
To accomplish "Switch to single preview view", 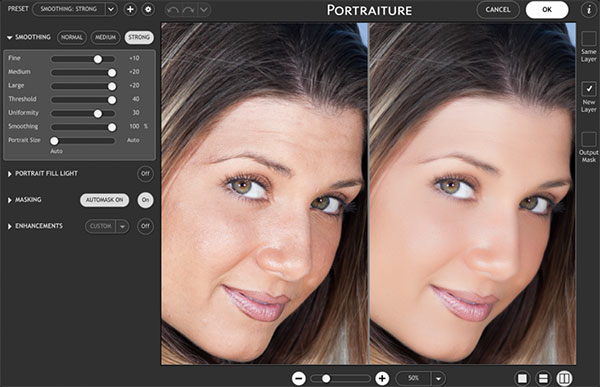I will pos(522,379).
